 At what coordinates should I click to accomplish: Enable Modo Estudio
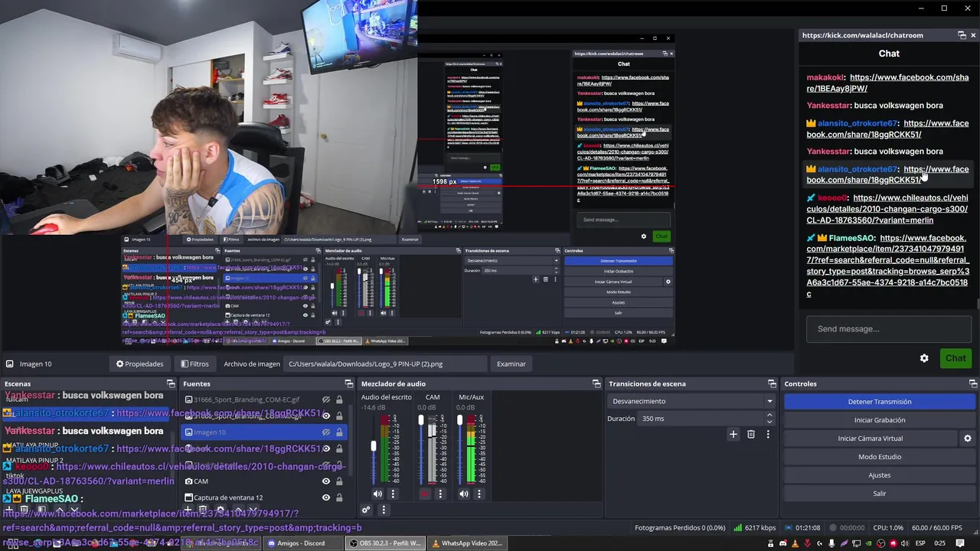pyautogui.click(x=880, y=457)
